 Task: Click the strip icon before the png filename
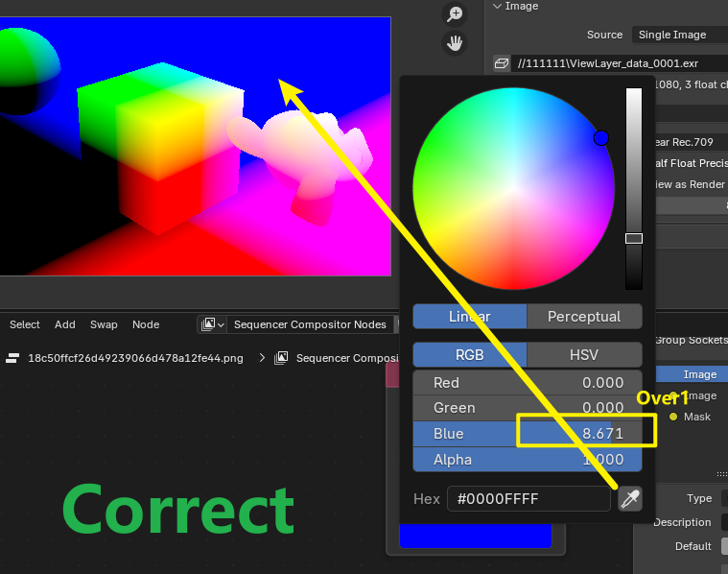12,358
